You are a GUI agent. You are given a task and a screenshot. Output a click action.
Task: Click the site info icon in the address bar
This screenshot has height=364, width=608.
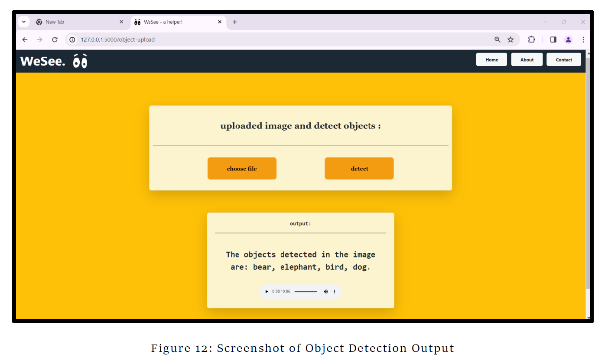tap(72, 39)
